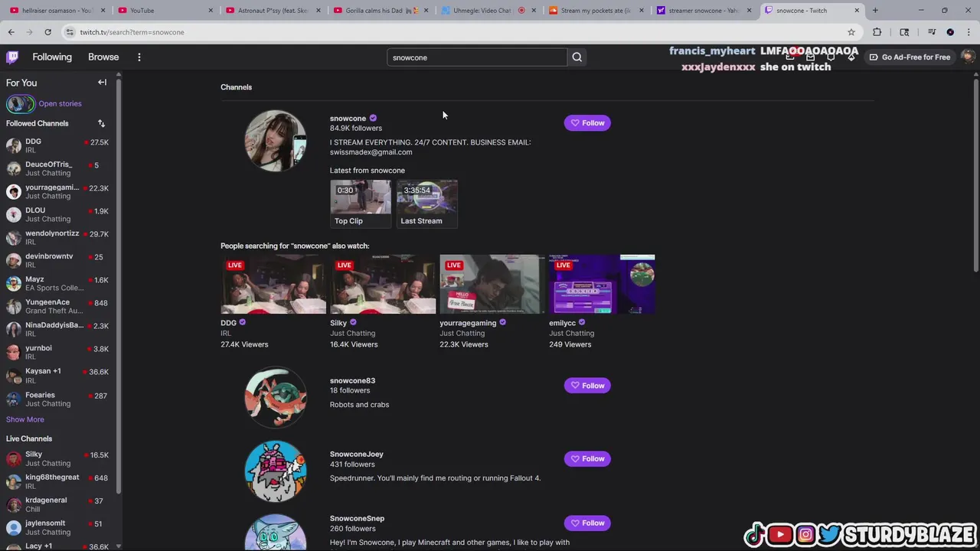Click the search magnifier button
Image resolution: width=980 pixels, height=551 pixels.
coord(577,57)
